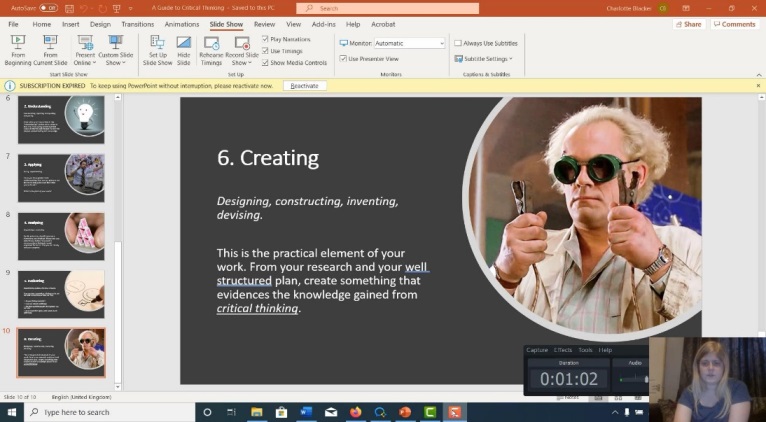
Task: Open Capture menu in recorder
Action: (537, 350)
